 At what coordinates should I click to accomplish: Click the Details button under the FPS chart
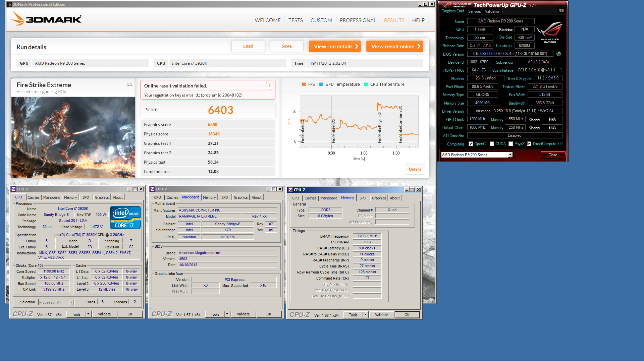[x=415, y=169]
